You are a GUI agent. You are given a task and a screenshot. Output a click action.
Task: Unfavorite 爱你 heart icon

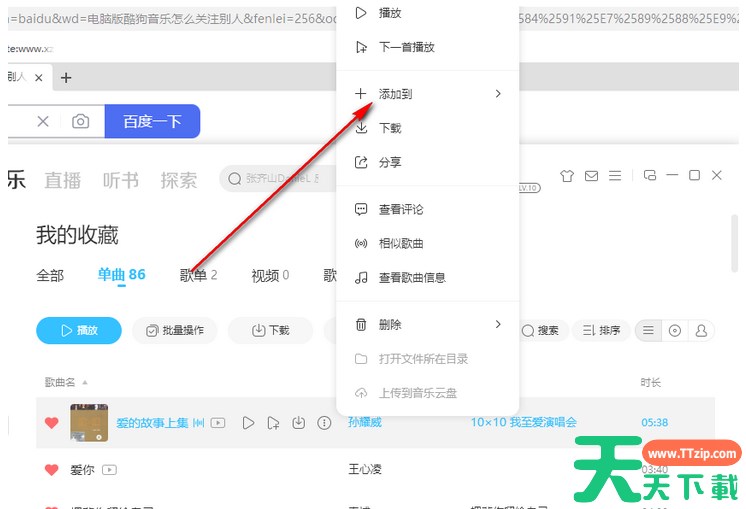pos(51,470)
